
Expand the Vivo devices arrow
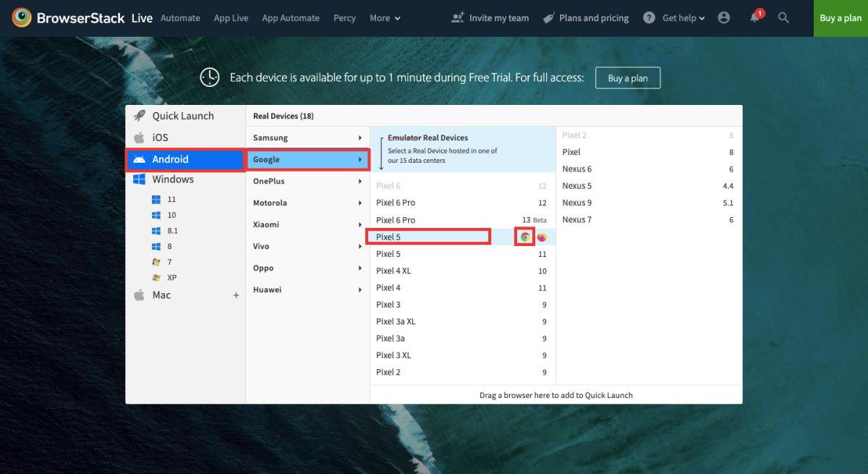point(360,246)
